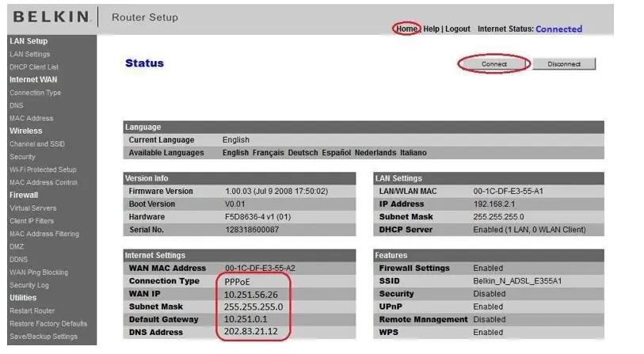Select English in Available Languages

(235, 153)
